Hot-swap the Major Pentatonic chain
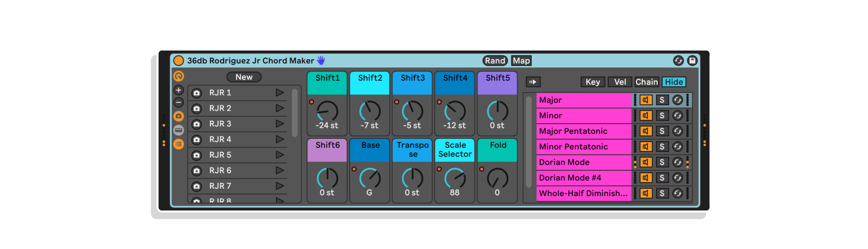The width and height of the screenshot is (868, 249). pos(677,131)
